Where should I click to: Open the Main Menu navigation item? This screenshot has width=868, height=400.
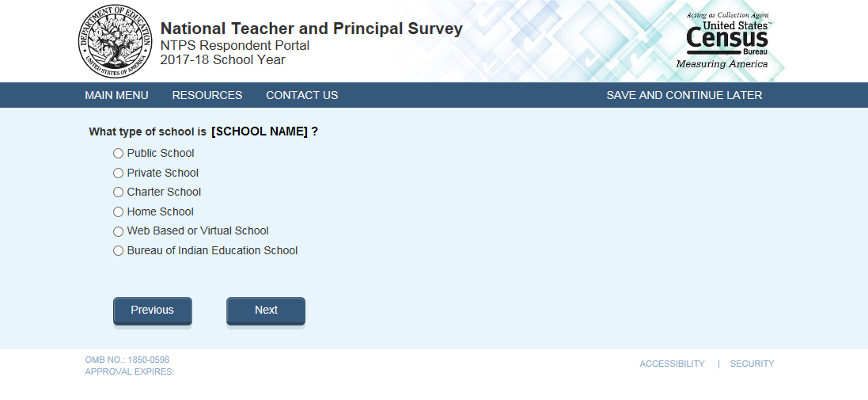tap(116, 95)
